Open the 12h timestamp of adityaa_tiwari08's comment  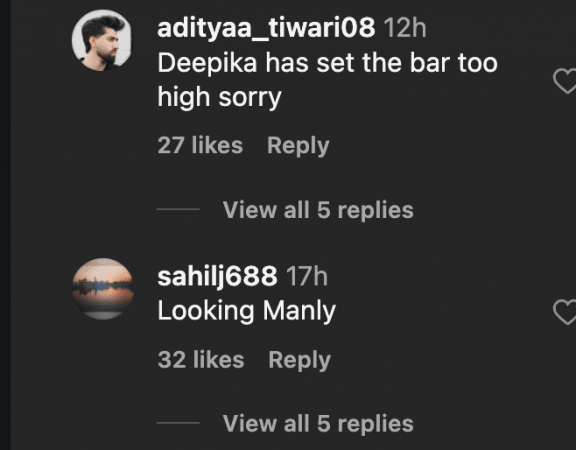tap(405, 28)
